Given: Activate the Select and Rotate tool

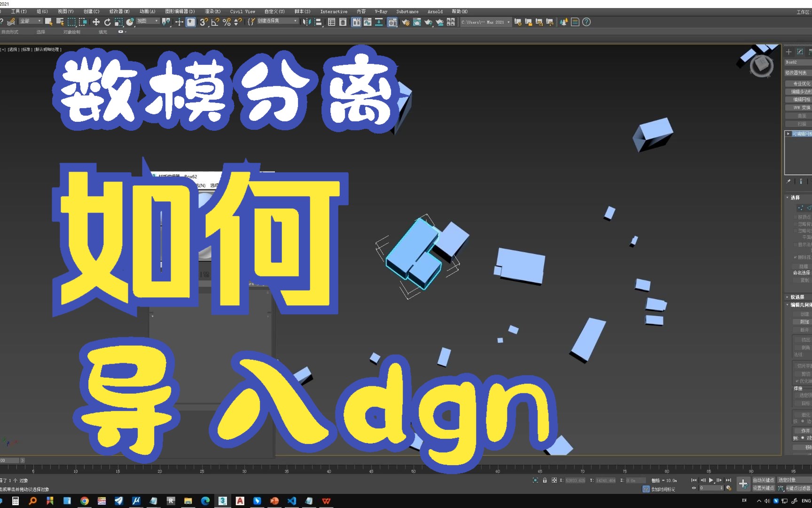Looking at the screenshot, I should 108,22.
